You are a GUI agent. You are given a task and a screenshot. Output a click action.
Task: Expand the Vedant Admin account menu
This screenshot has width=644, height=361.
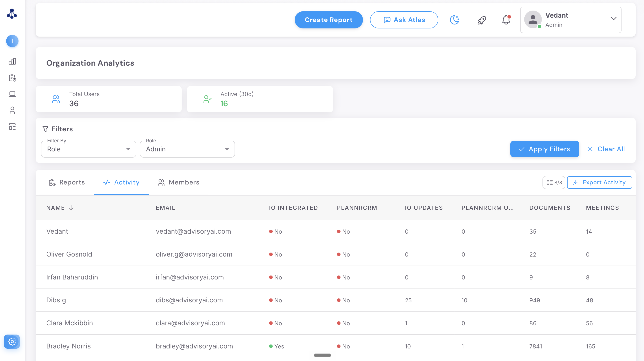click(x=571, y=20)
